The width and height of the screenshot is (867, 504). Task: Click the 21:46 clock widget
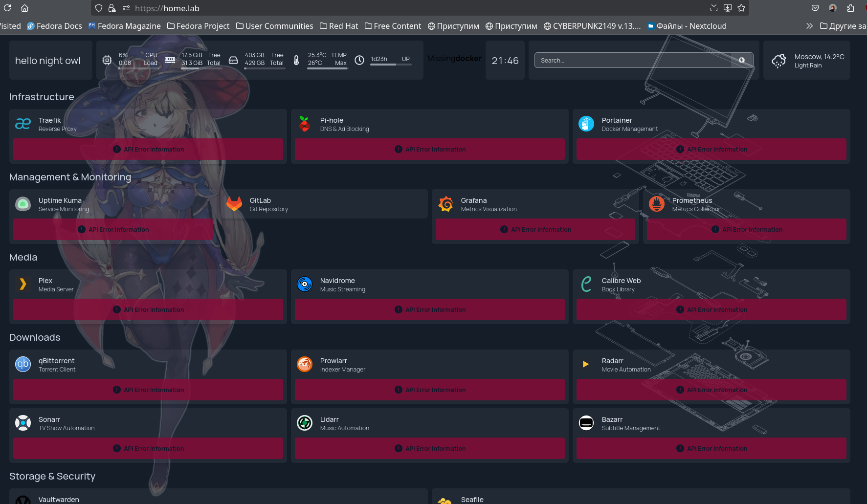(x=505, y=61)
